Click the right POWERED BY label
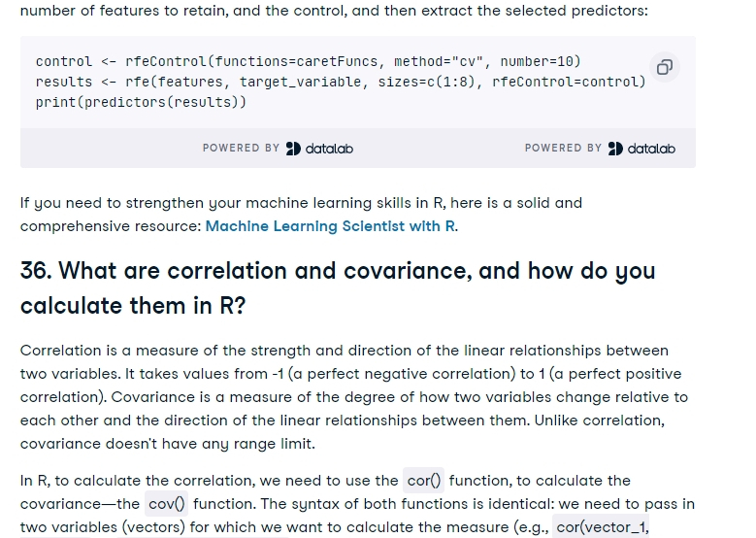The image size is (756, 538). (563, 149)
